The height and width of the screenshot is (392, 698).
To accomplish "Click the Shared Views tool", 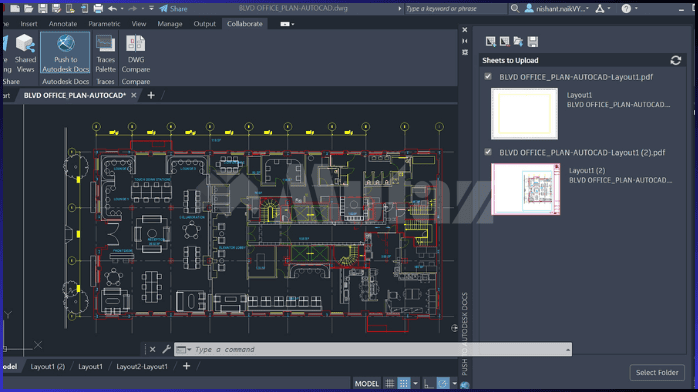I will 25,53.
